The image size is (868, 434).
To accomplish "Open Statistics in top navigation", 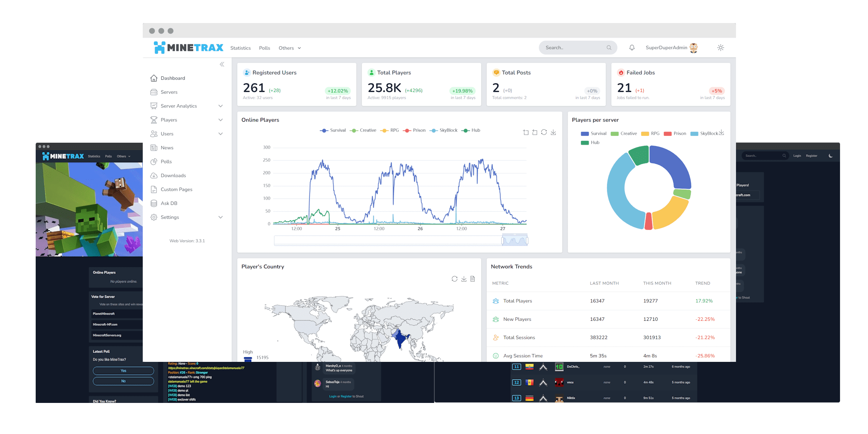I will click(x=240, y=48).
